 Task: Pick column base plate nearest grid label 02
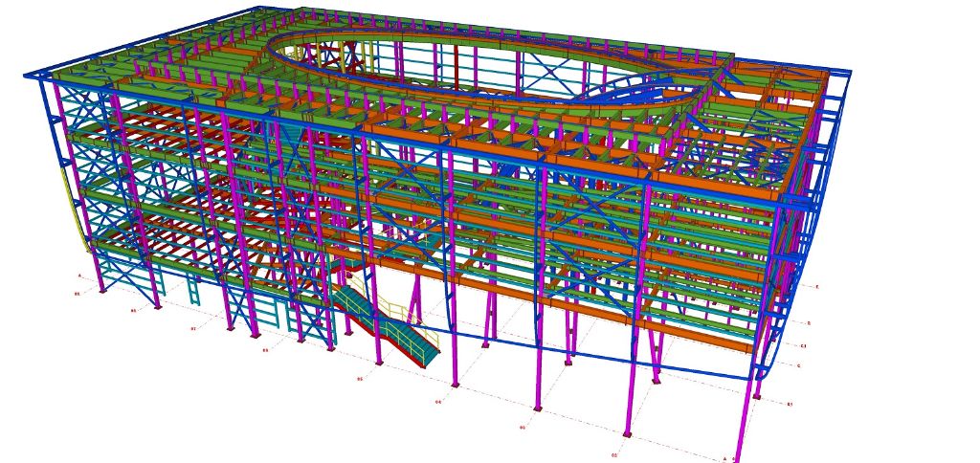coord(626,436)
